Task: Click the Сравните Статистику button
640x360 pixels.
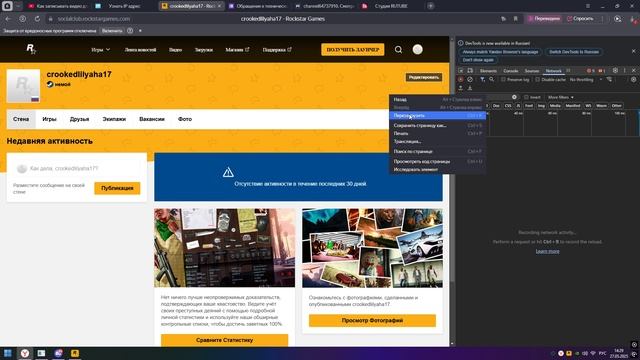Action: (x=224, y=340)
